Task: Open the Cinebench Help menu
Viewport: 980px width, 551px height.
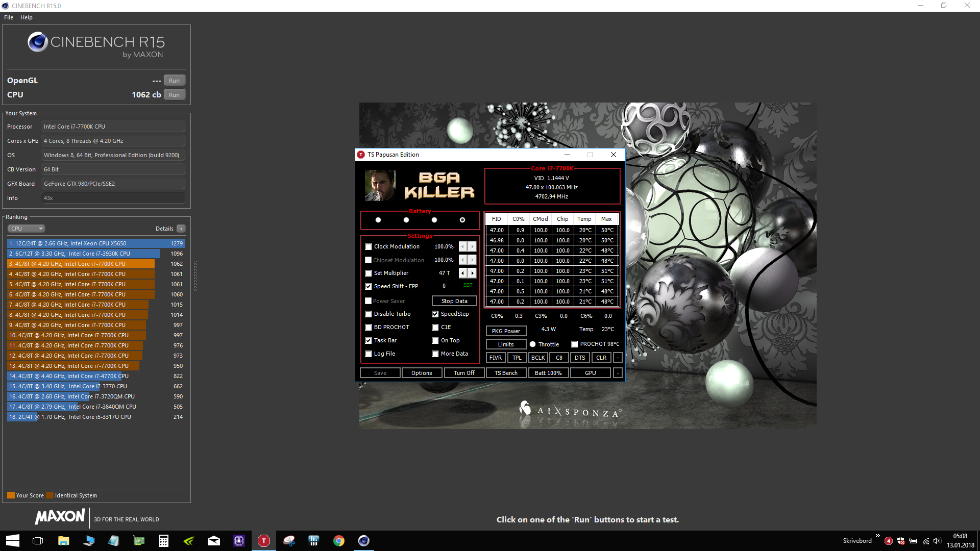Action: (27, 17)
